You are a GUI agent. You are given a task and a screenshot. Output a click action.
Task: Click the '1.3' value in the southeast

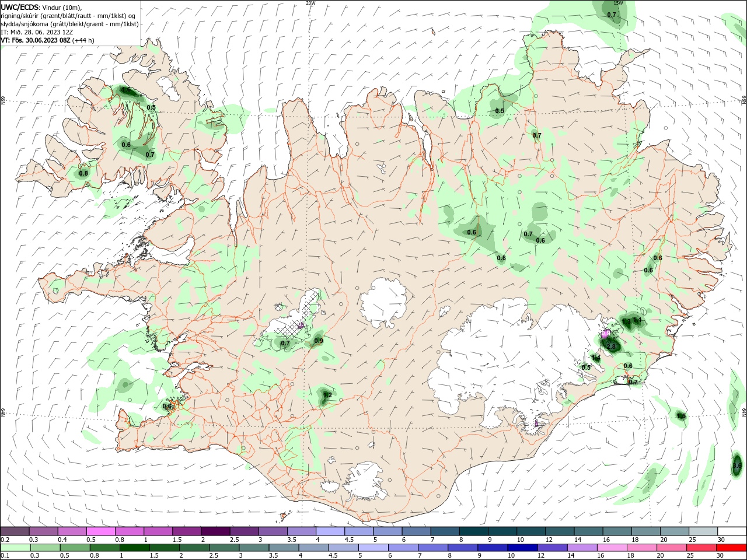(x=626, y=321)
